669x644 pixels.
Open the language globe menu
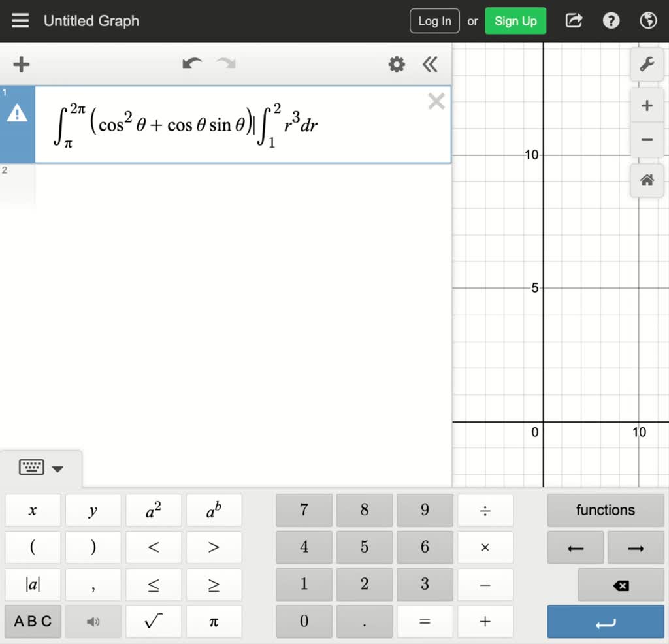point(648,21)
